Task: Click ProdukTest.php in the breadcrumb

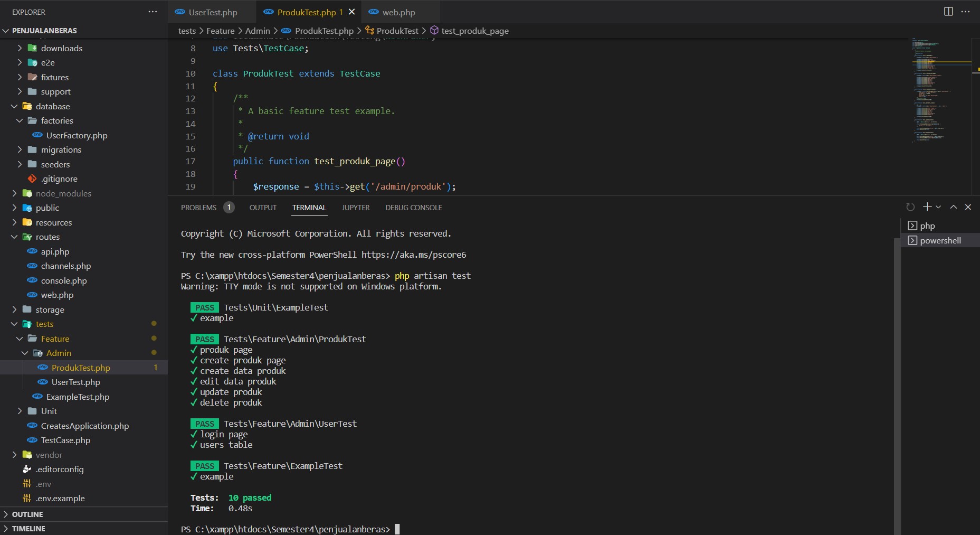Action: (x=317, y=31)
